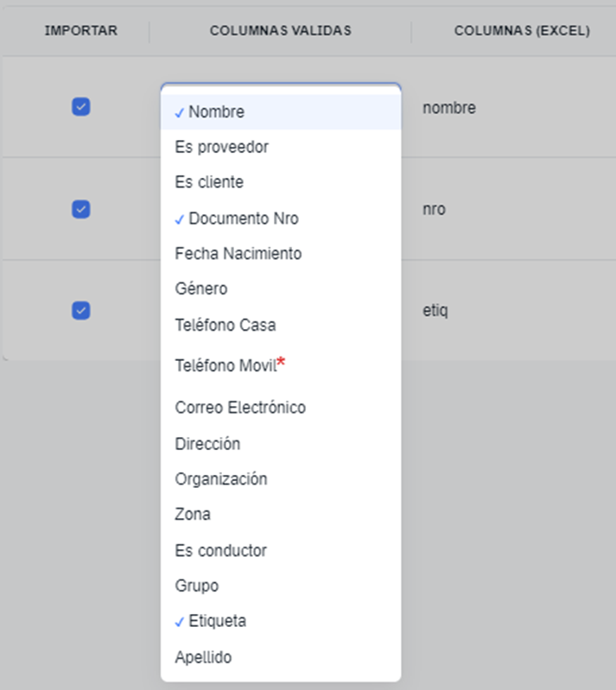This screenshot has height=690, width=616.
Task: Choose Correo Electrónico from the dropdown
Action: pyautogui.click(x=239, y=408)
